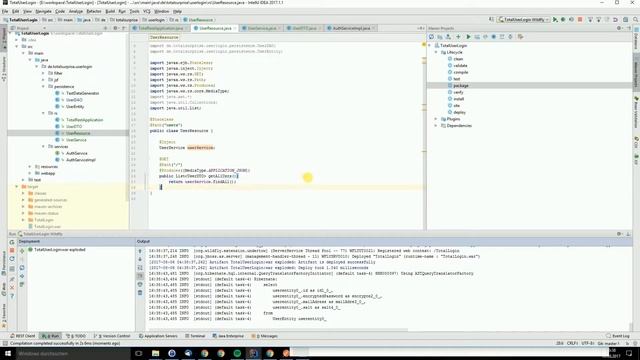Open the Navigate menu
The image size is (640, 360).
click(x=43, y=11)
